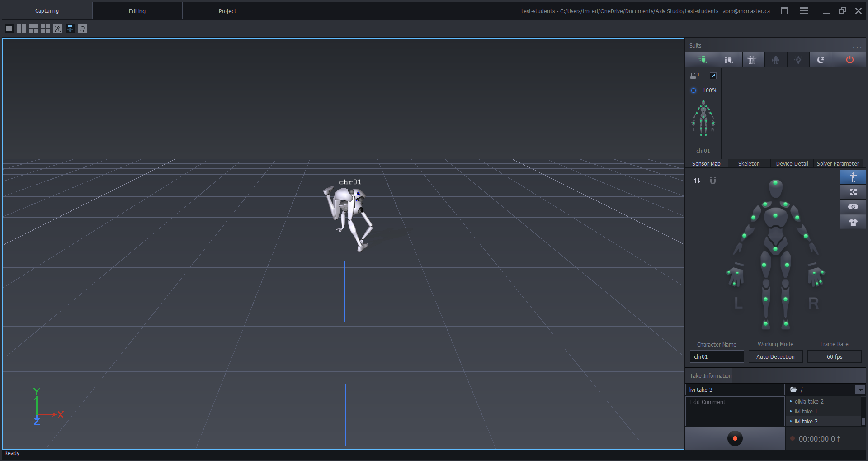
Task: Select the chr01 suit body thumbnail
Action: pyautogui.click(x=703, y=119)
